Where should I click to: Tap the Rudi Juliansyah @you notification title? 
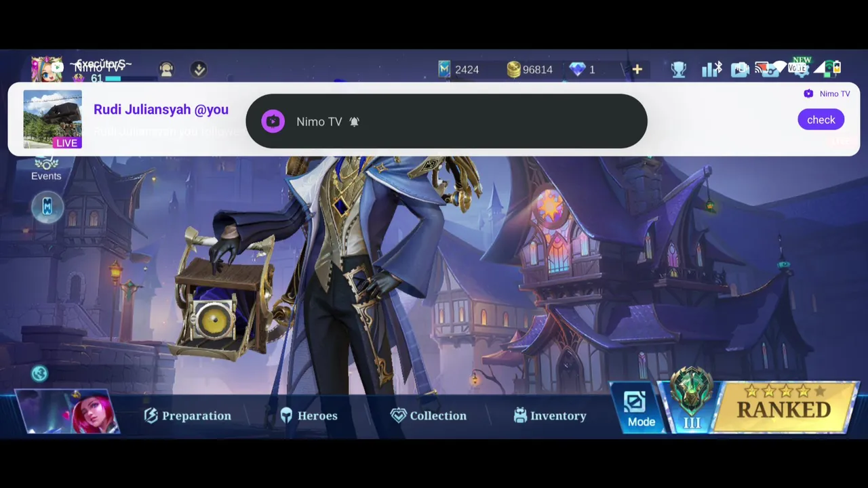[x=161, y=109]
